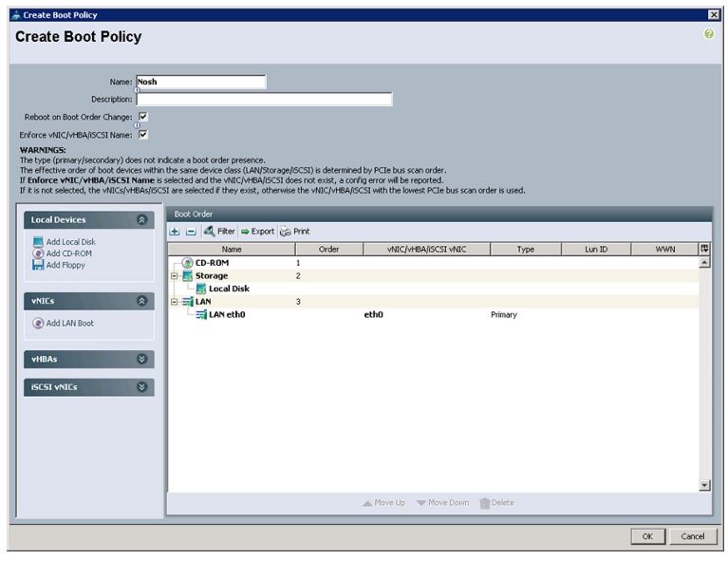
Task: Select the Storage icon in boot order
Action: pos(187,276)
